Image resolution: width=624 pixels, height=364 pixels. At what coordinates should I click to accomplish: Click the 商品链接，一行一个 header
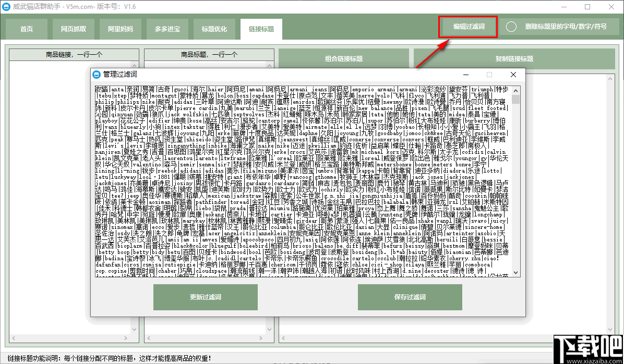pyautogui.click(x=74, y=55)
